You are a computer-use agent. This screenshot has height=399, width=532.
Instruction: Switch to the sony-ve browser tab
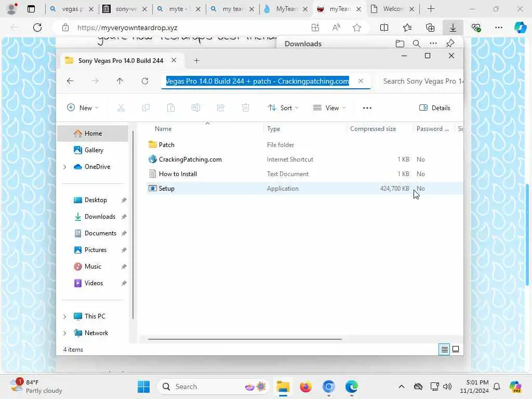pos(125,9)
